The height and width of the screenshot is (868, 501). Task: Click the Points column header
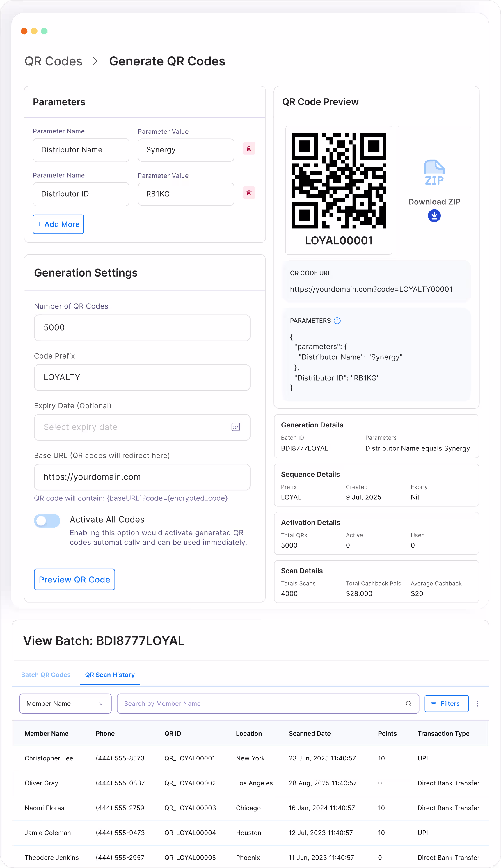click(387, 733)
